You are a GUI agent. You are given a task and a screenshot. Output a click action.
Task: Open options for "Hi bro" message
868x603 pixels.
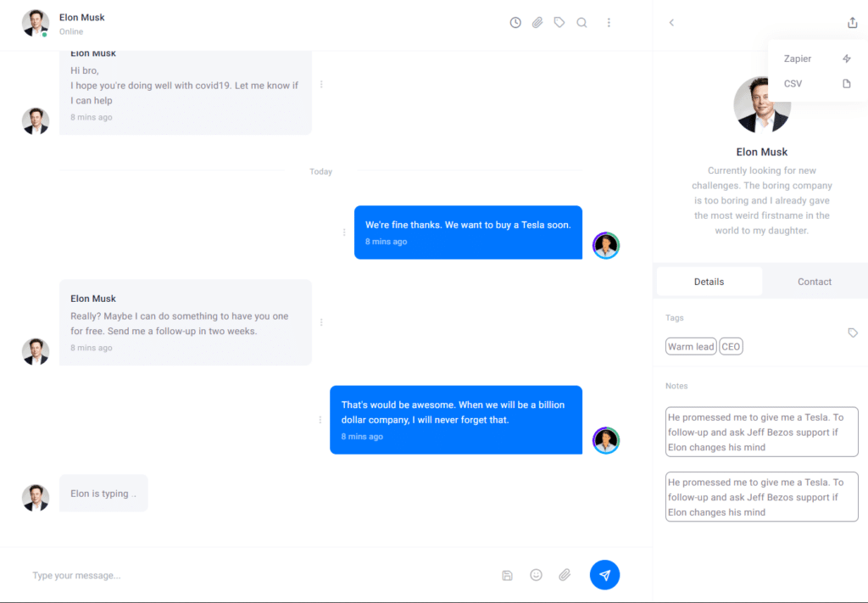[321, 85]
